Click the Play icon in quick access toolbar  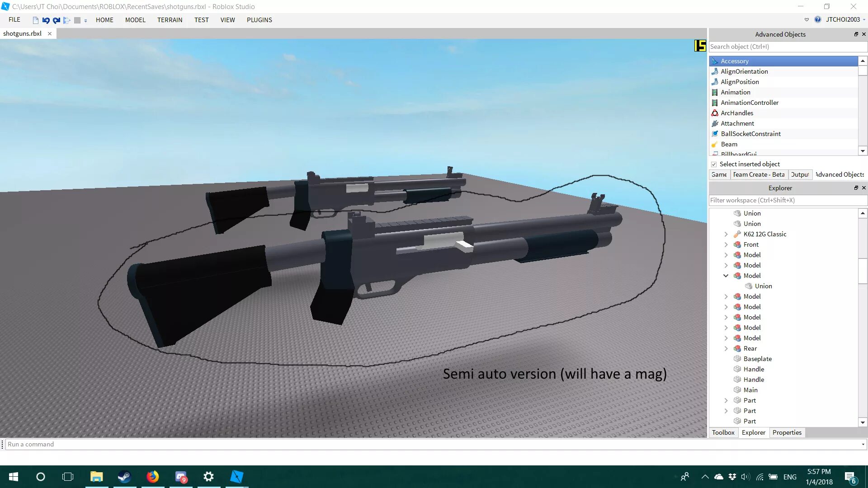pos(66,20)
